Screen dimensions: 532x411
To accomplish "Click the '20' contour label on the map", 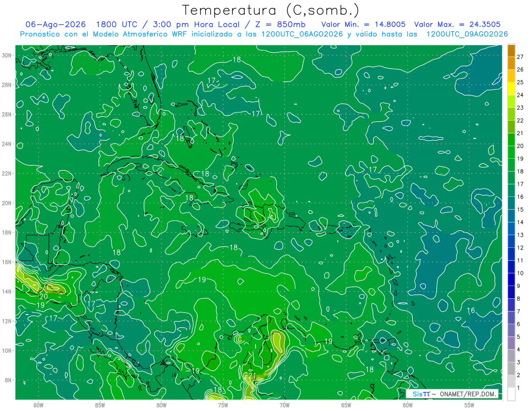I will click(43, 297).
